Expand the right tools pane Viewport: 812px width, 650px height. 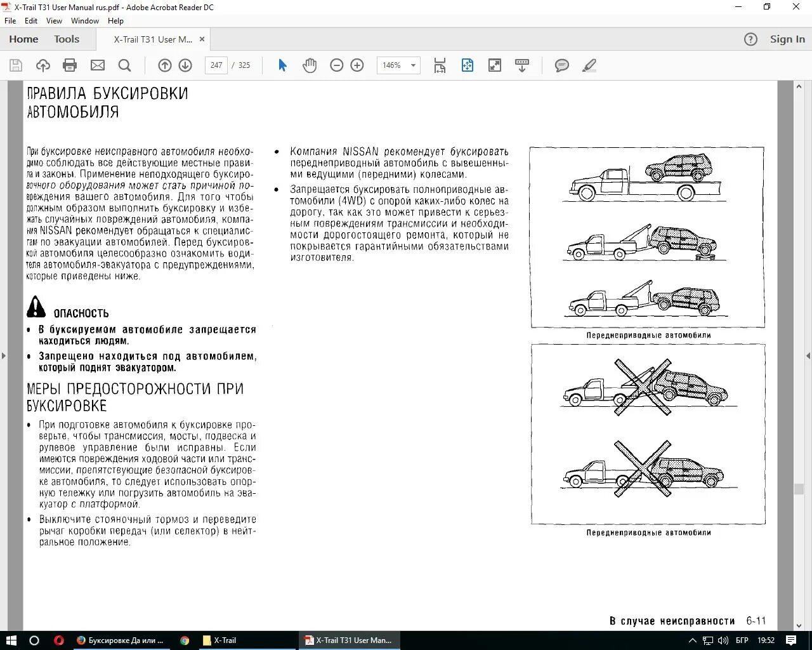tap(808, 355)
